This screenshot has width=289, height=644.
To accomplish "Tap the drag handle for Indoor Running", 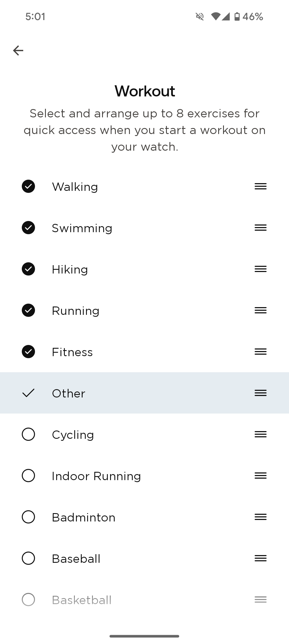I will tap(260, 476).
